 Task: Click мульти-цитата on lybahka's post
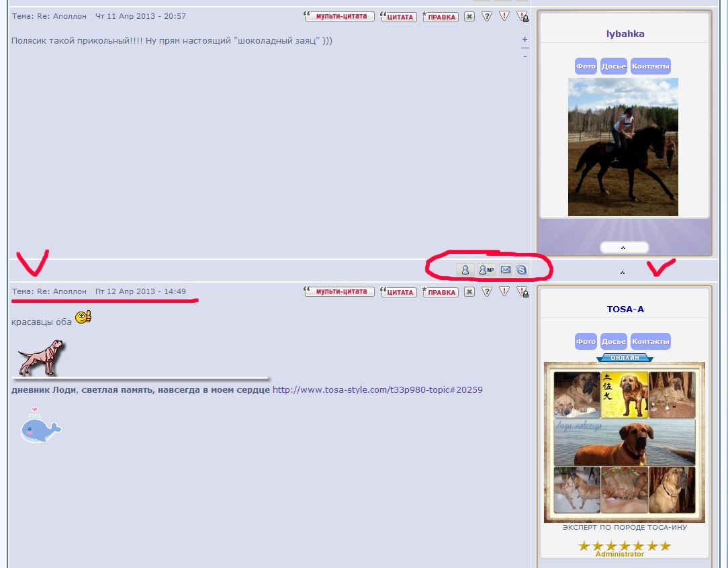coord(339,16)
